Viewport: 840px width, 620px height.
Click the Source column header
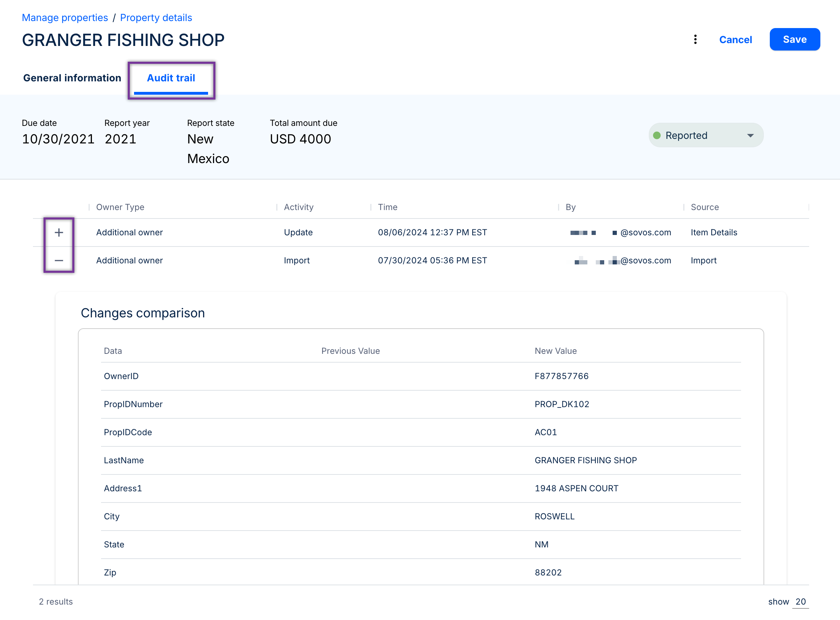pyautogui.click(x=705, y=207)
